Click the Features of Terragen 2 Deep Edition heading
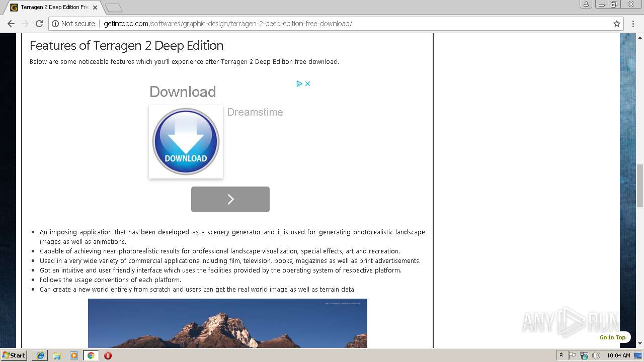This screenshot has width=644, height=362. coord(126,45)
